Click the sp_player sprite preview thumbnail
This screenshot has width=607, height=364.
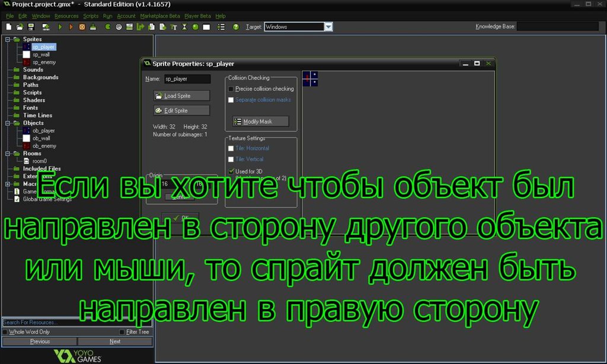pos(310,79)
